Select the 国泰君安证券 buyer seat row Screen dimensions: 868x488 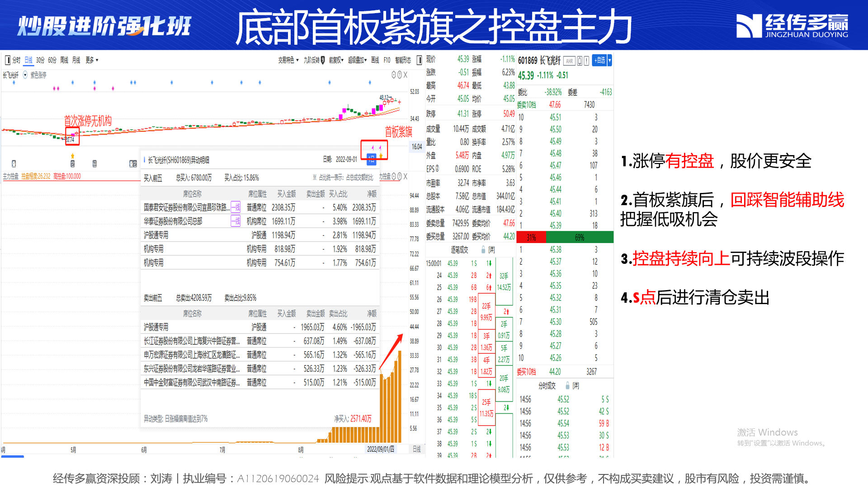click(x=260, y=207)
